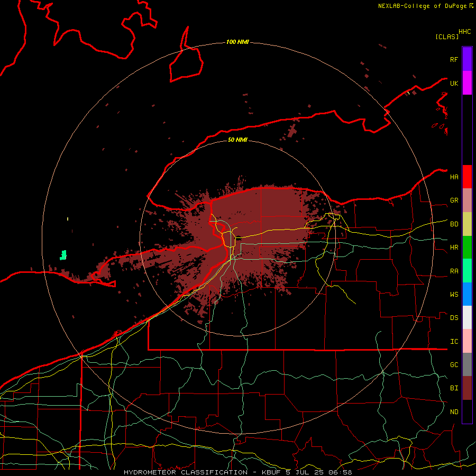Viewport: 476px width, 476px height.
Task: Click the magenta UK legend color swatch
Action: pos(467,83)
